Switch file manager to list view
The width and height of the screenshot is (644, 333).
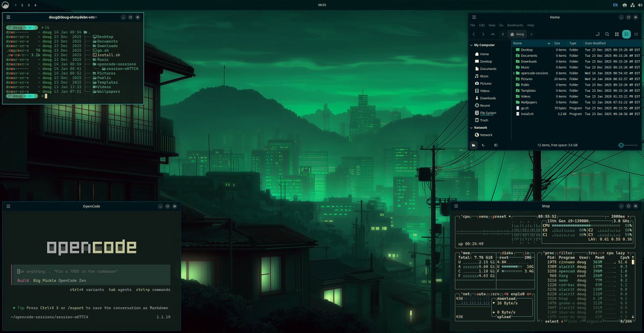pos(626,34)
